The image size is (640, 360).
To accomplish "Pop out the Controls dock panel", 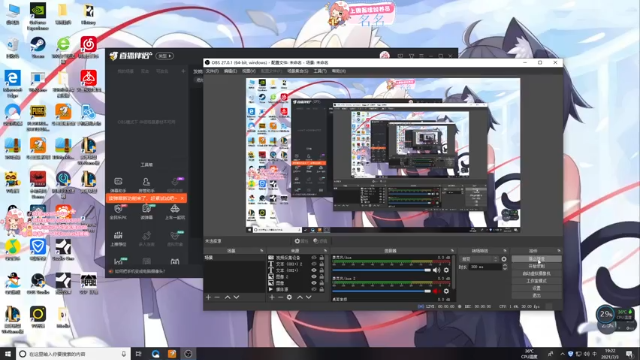I will [x=559, y=251].
